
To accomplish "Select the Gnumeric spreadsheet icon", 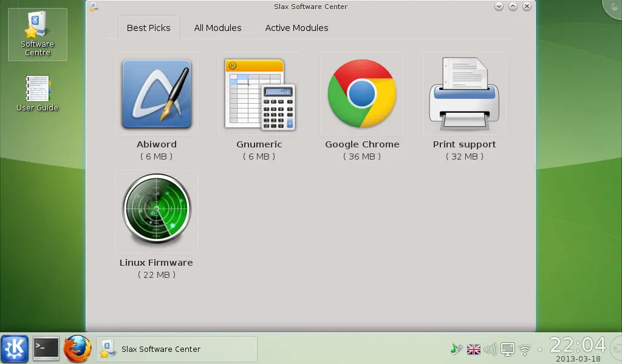I will 259,94.
